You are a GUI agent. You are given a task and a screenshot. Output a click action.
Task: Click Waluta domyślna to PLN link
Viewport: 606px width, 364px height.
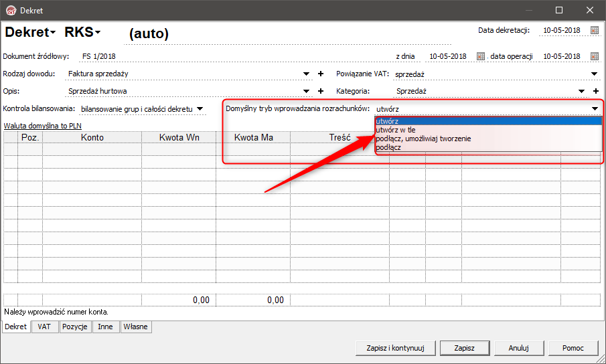coord(42,126)
